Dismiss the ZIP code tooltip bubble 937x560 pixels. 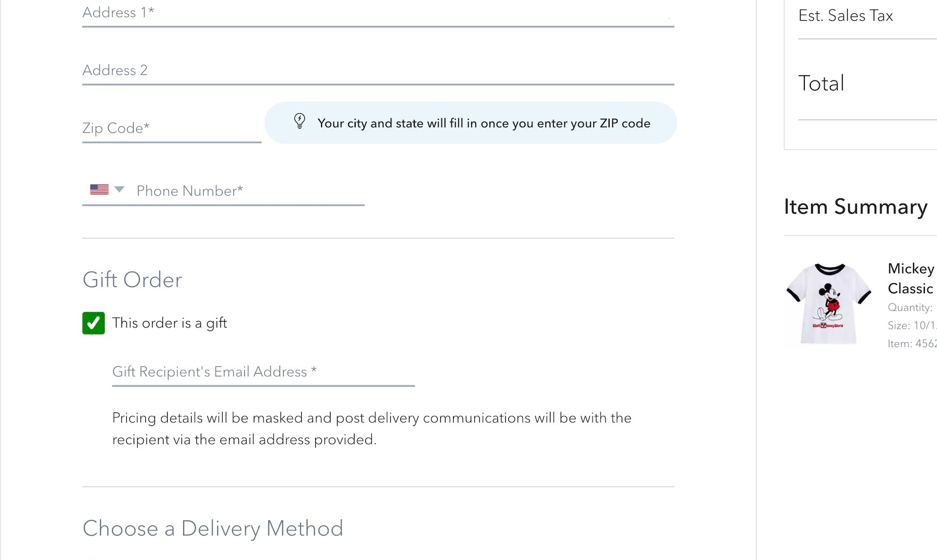(470, 123)
